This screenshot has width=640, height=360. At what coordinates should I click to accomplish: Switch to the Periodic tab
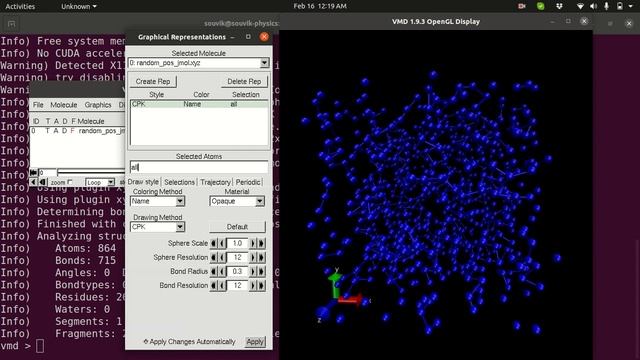[248, 182]
